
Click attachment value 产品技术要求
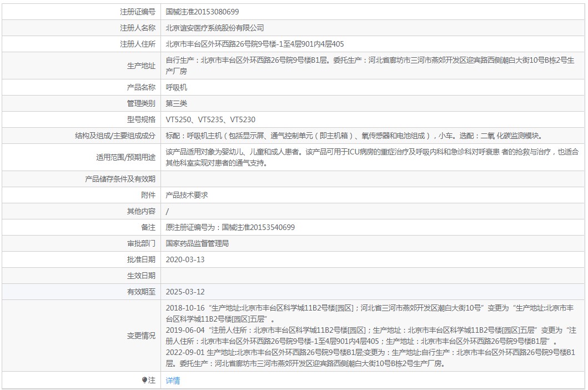pyautogui.click(x=187, y=195)
